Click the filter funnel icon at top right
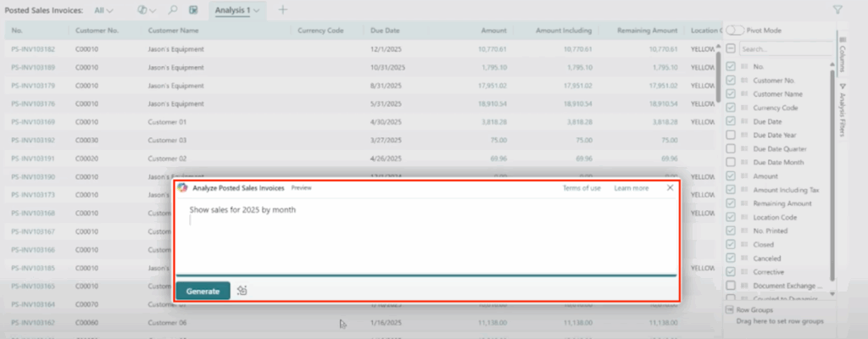This screenshot has width=868, height=339. [837, 10]
